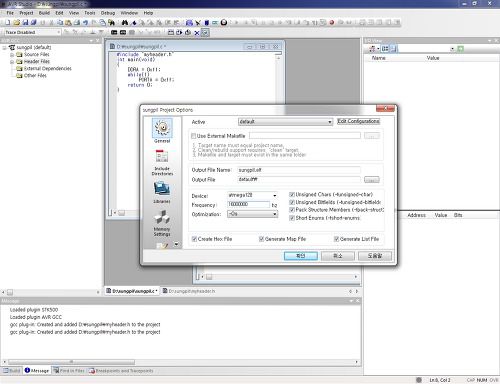Click the Message pane horizontal scrollbar
Viewport: 500px width, 384px height.
click(x=71, y=362)
